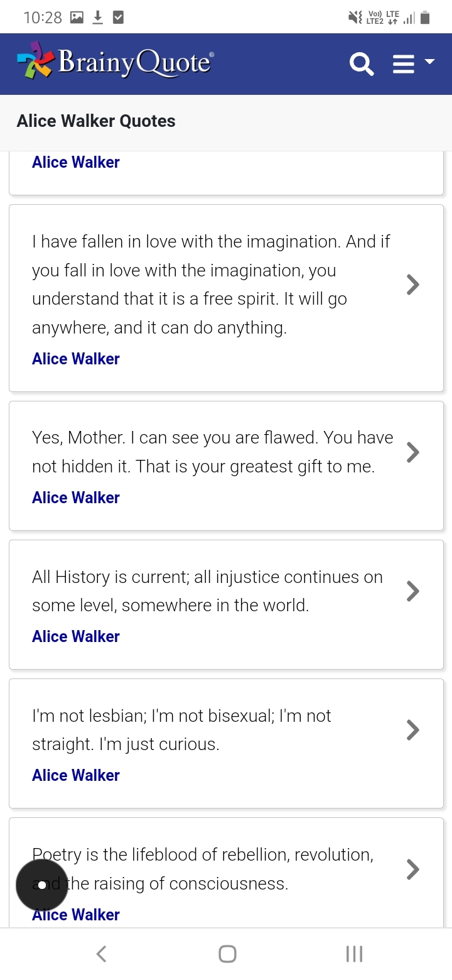Open the imagination quote chevron

[412, 285]
